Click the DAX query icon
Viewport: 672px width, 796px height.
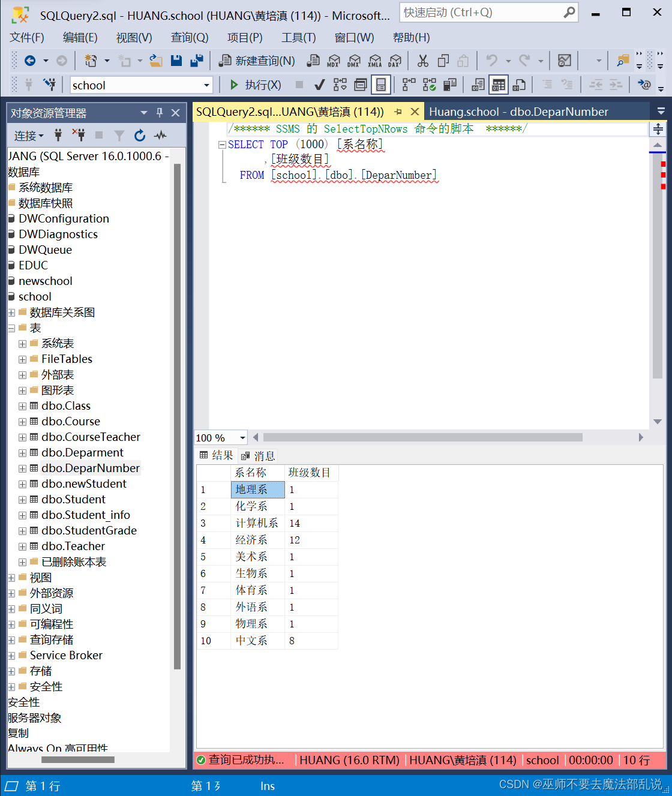(x=395, y=61)
